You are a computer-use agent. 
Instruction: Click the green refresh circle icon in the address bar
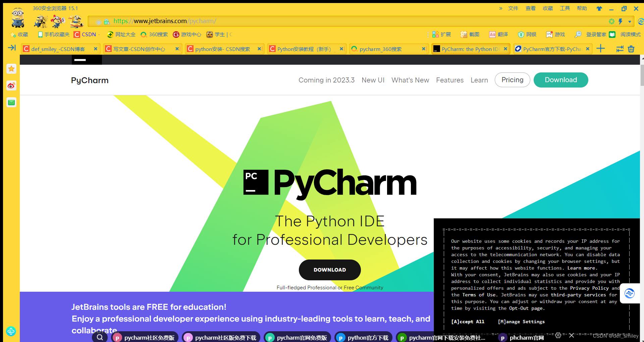pos(612,21)
